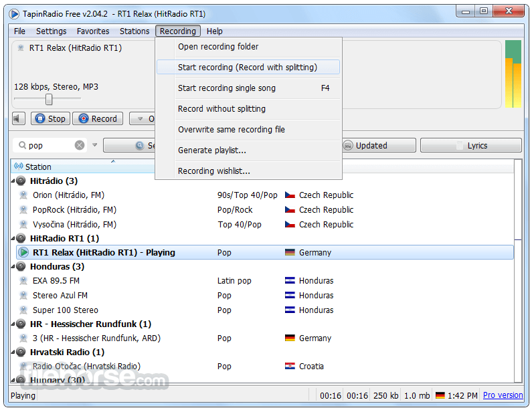This screenshot has width=532, height=410.
Task: Collapse the Hrvatski Radio (1) group
Action: pos(13,352)
